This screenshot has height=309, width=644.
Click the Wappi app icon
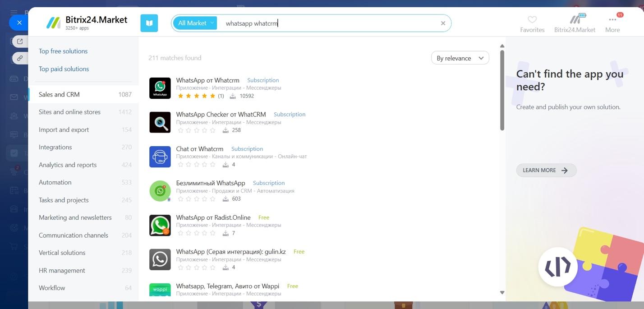coord(160,290)
